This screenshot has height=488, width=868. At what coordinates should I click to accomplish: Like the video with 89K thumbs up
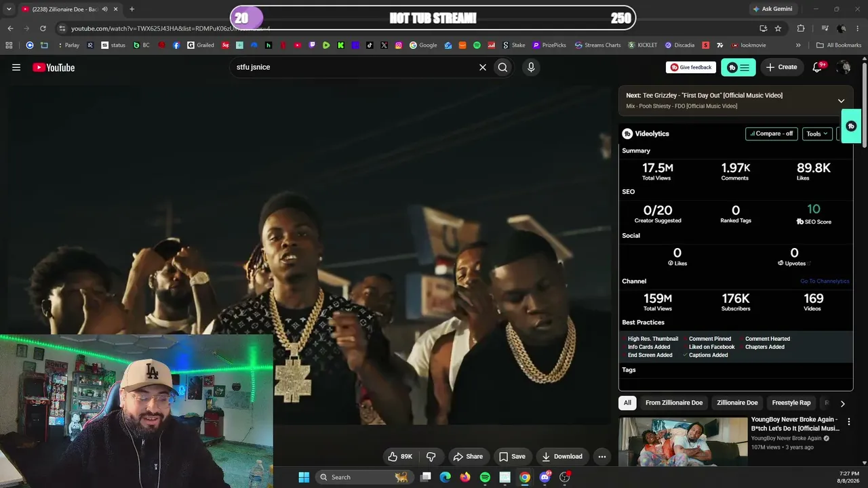400,457
